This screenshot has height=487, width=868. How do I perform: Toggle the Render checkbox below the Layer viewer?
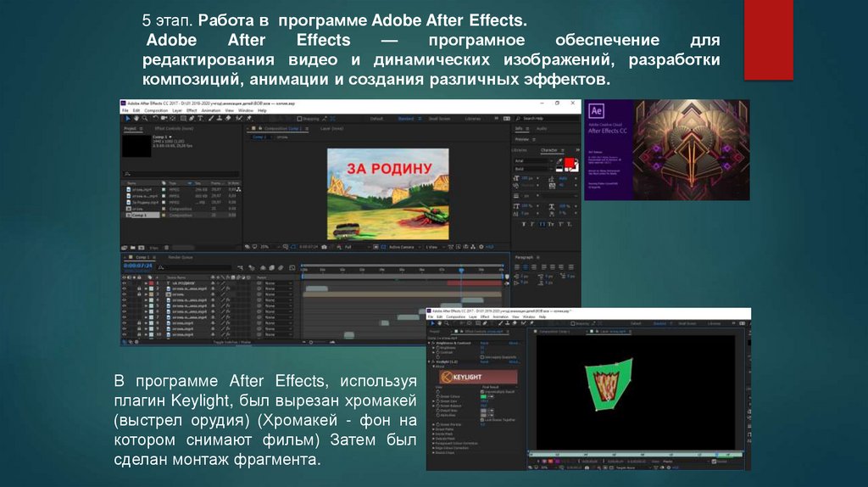tap(714, 462)
